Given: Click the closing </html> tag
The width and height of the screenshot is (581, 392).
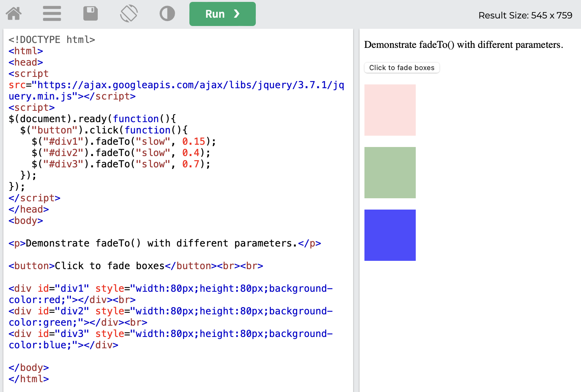Looking at the screenshot, I should [x=29, y=379].
